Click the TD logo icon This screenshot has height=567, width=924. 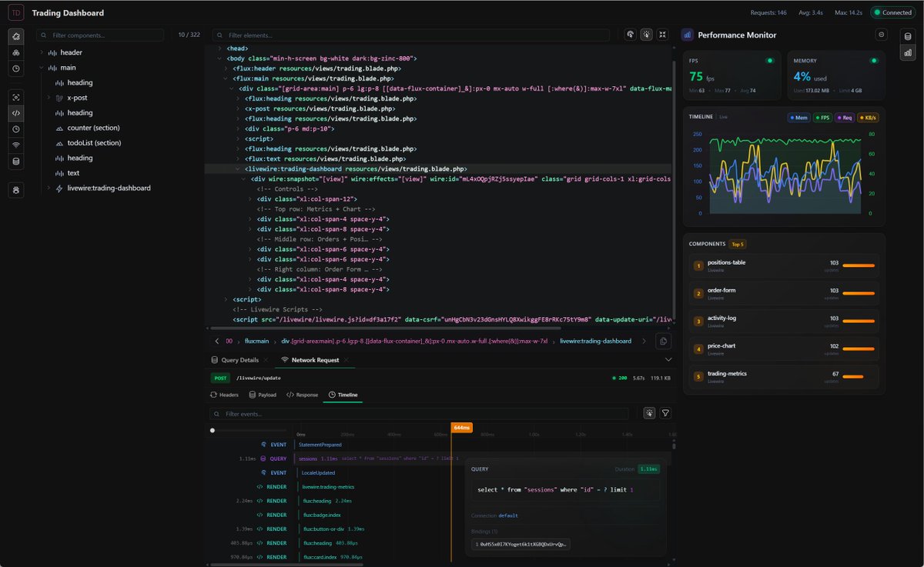click(16, 12)
